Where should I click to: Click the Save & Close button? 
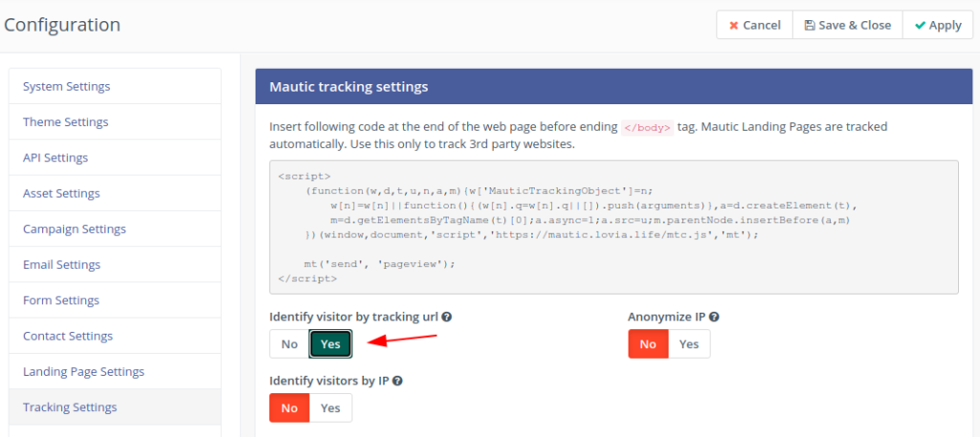point(848,25)
